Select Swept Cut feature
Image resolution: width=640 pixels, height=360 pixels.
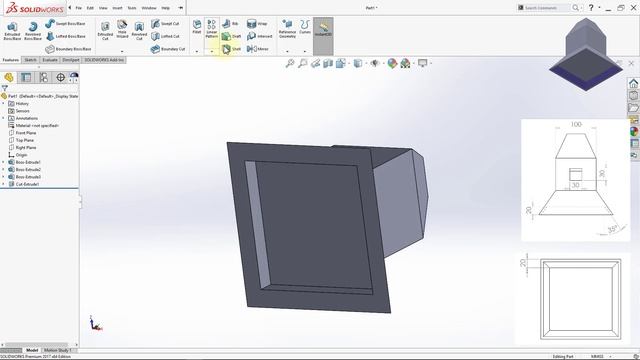(x=165, y=24)
